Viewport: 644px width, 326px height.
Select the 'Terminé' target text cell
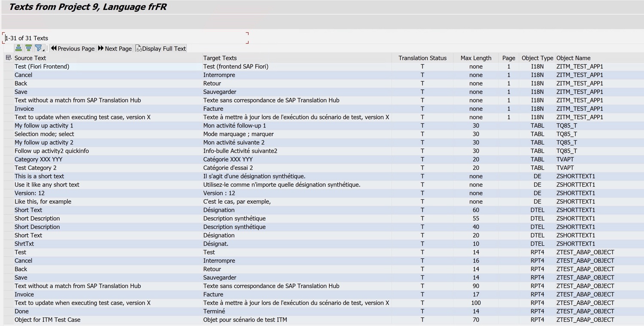pyautogui.click(x=214, y=311)
